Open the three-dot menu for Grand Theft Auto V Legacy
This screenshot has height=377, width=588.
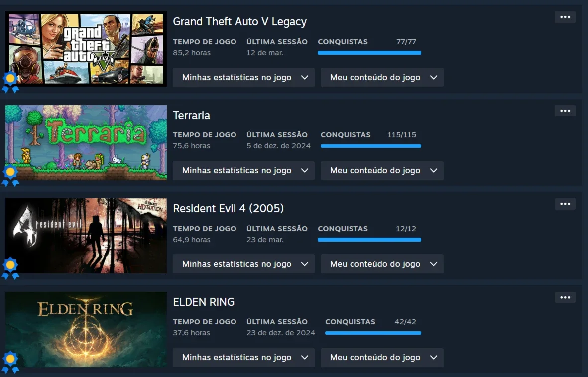coord(565,17)
